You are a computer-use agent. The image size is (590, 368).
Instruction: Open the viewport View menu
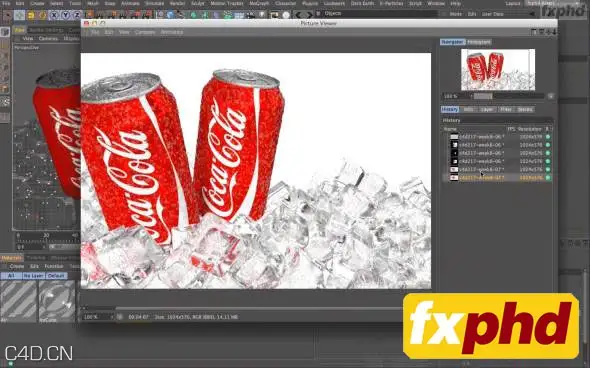(x=27, y=39)
